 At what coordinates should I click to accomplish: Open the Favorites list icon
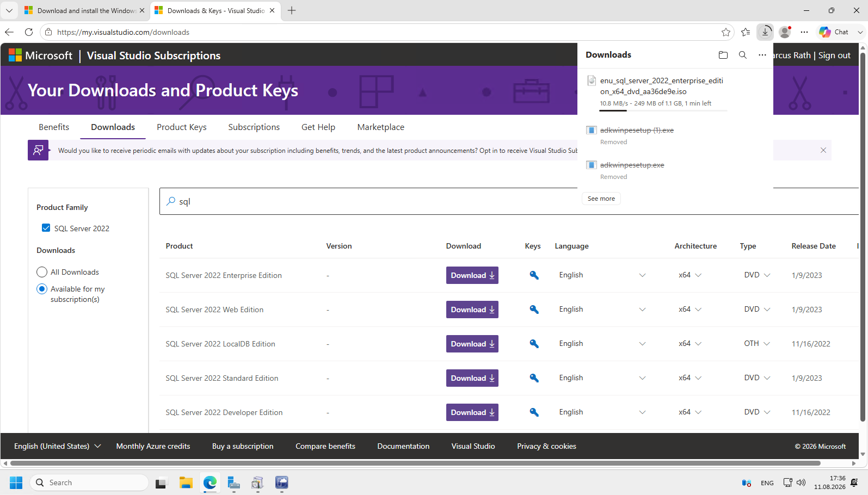[746, 32]
